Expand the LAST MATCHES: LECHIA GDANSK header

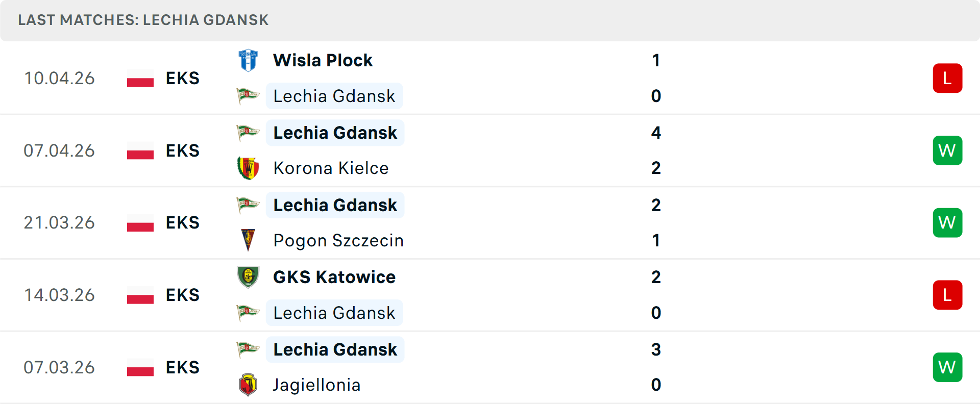coord(143,20)
